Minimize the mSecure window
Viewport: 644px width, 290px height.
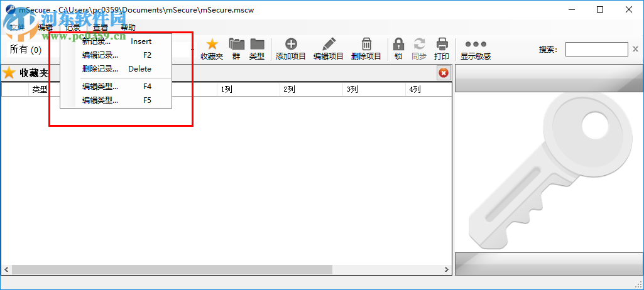pos(571,10)
